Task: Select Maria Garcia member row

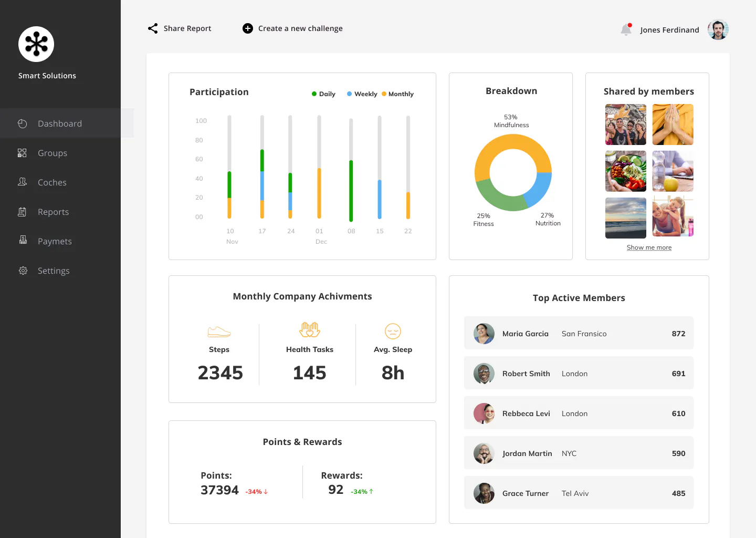Action: (579, 333)
